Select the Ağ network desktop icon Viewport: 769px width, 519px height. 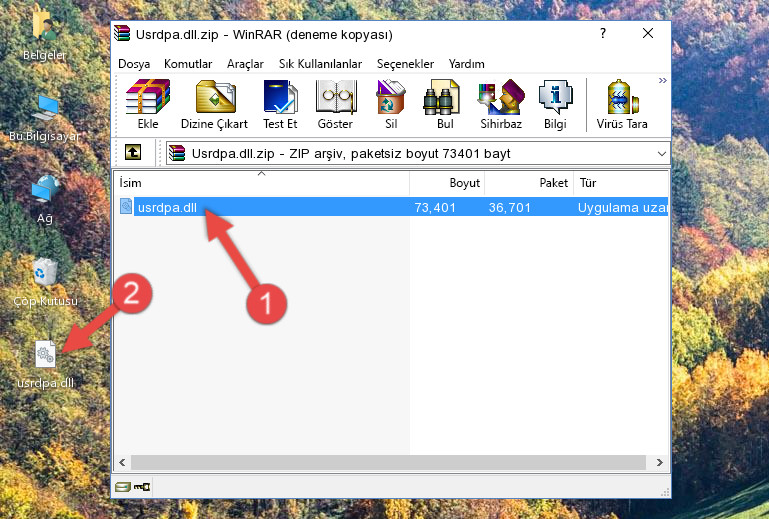click(45, 199)
